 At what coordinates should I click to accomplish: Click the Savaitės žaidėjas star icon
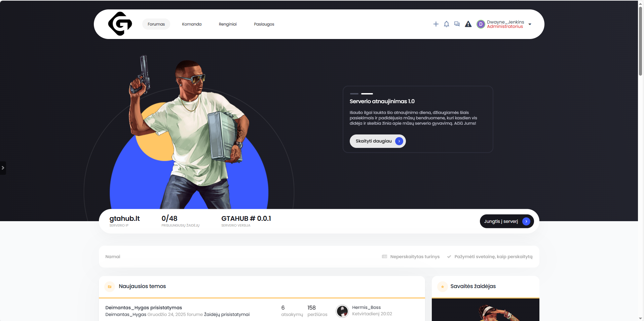pos(443,287)
